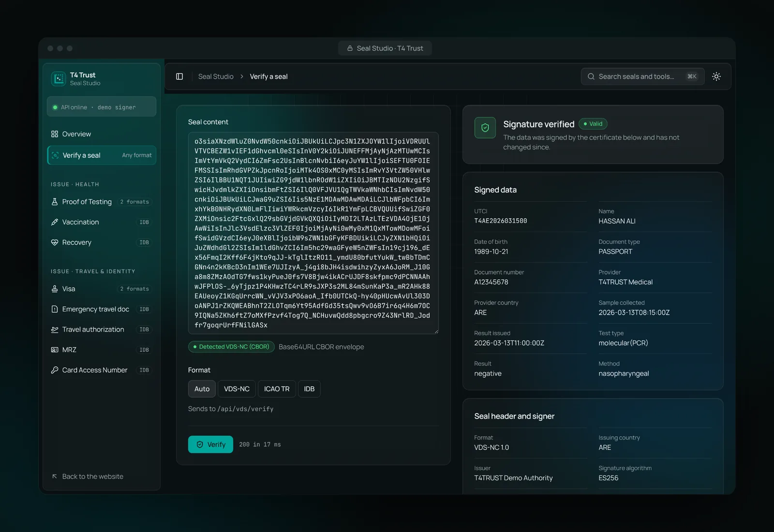Click Seal Studio breadcrumb link

216,76
